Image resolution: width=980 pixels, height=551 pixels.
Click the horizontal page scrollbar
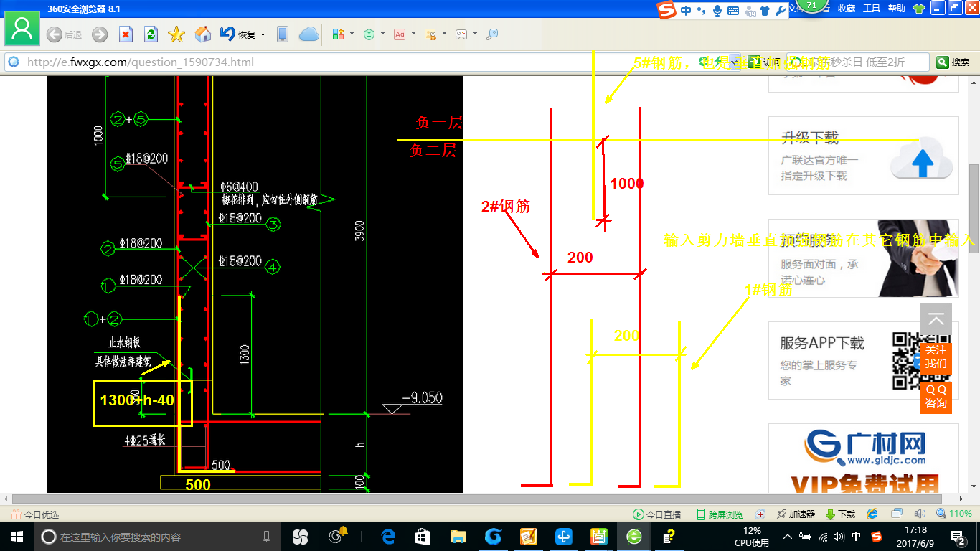tap(479, 498)
